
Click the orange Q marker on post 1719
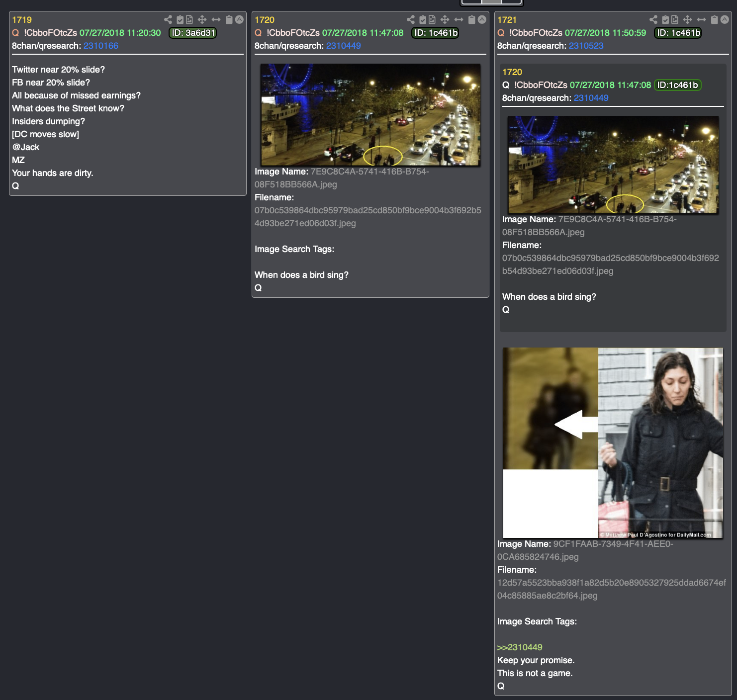coord(15,33)
